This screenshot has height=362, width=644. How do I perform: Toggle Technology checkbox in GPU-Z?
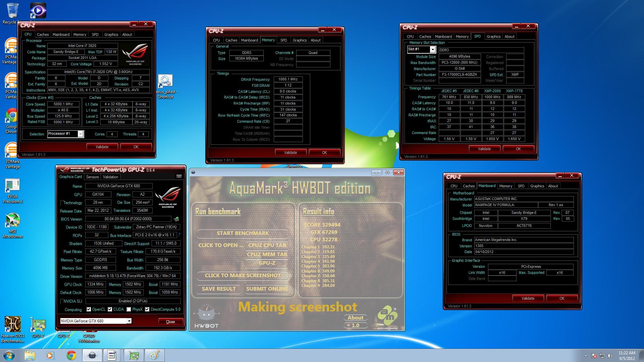point(62,203)
